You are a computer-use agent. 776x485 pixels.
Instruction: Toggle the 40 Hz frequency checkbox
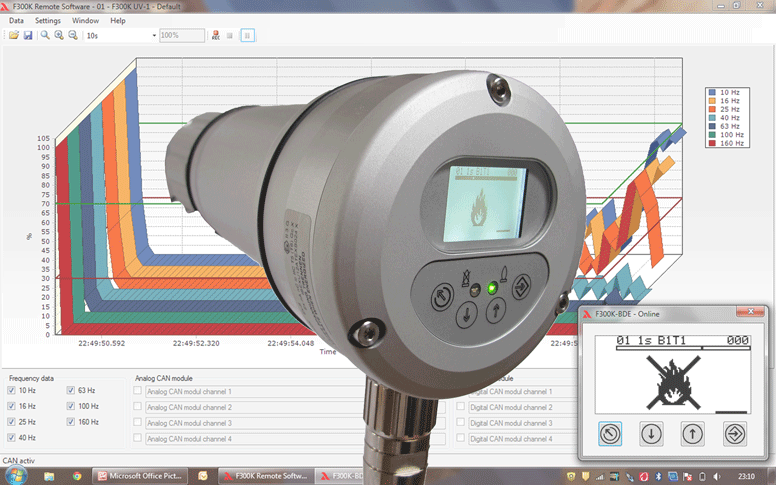coord(11,438)
